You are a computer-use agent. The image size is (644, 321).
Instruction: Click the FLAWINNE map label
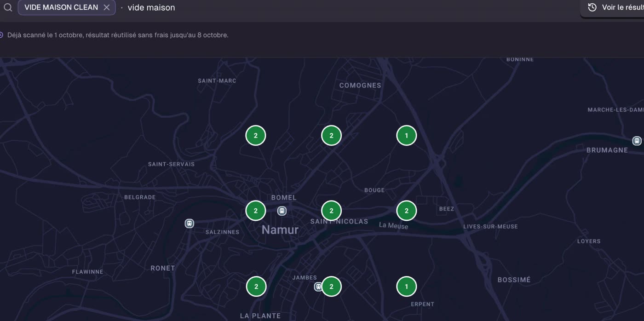point(87,272)
